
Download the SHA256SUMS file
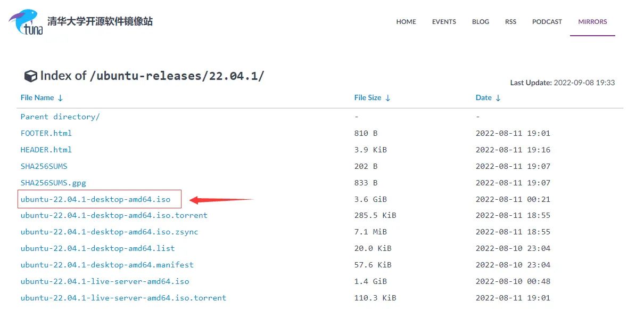coord(44,166)
